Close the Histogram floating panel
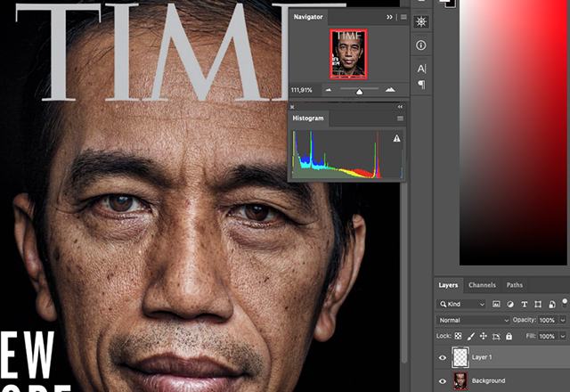 [292, 107]
